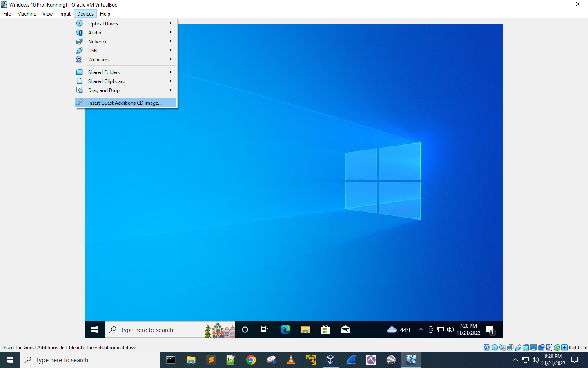
Task: Click the shared folders indicator in status bar
Action: (x=526, y=348)
